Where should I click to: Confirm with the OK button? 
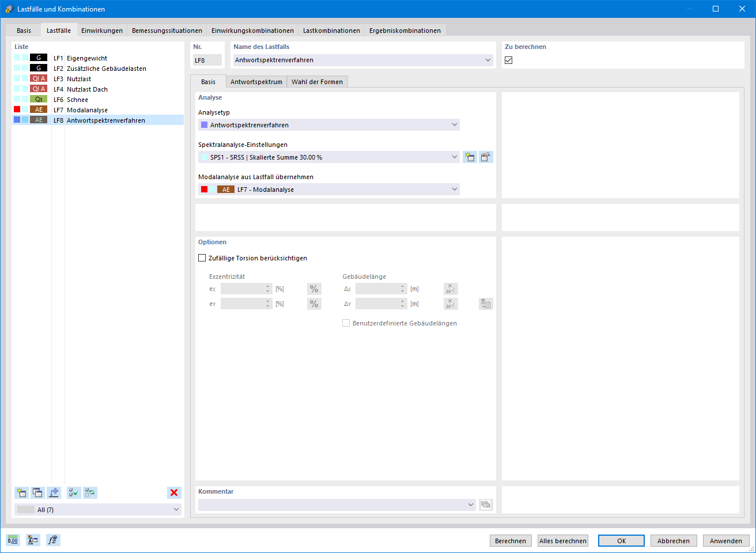pos(622,540)
